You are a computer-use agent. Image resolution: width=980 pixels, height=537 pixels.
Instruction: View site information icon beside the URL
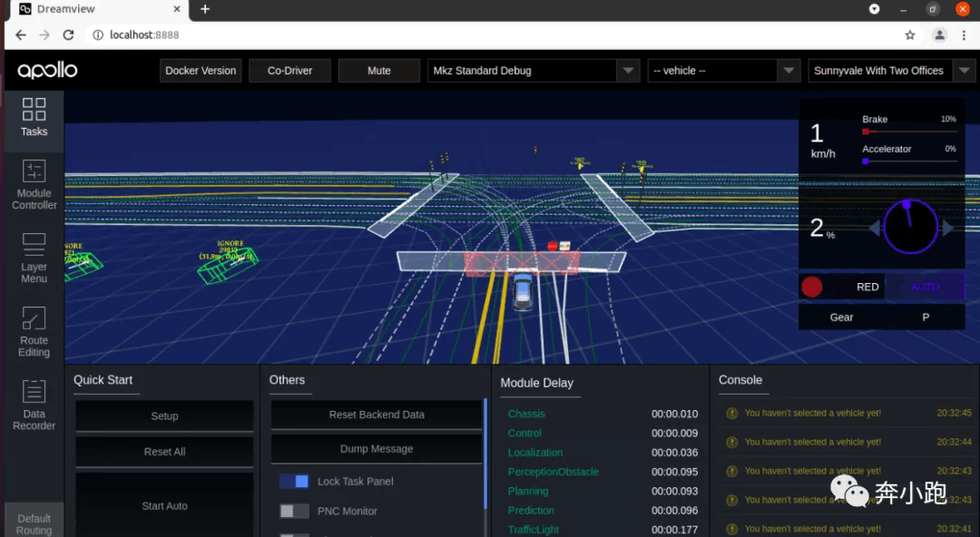(x=97, y=35)
